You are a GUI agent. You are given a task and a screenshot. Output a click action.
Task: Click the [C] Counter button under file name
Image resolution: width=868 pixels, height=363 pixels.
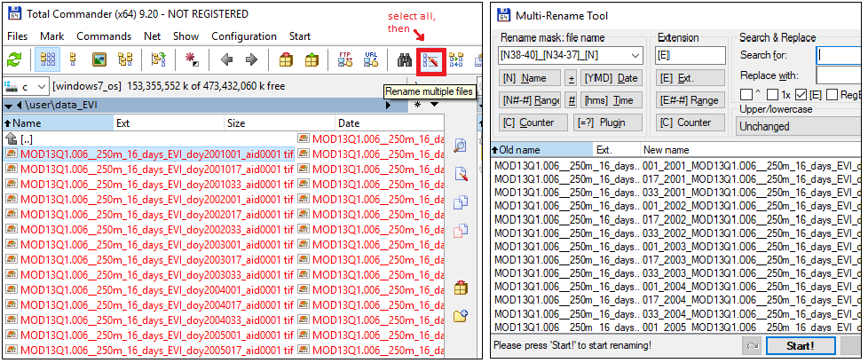click(530, 122)
